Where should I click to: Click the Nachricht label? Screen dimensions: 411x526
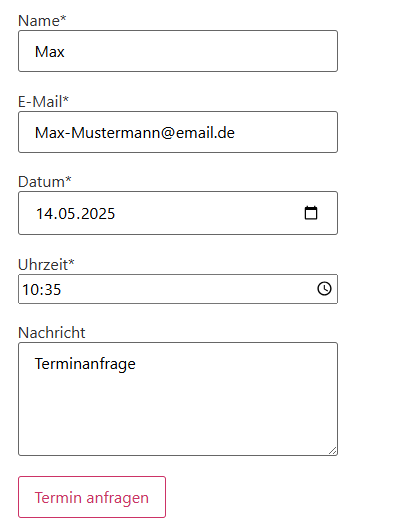pyautogui.click(x=52, y=333)
